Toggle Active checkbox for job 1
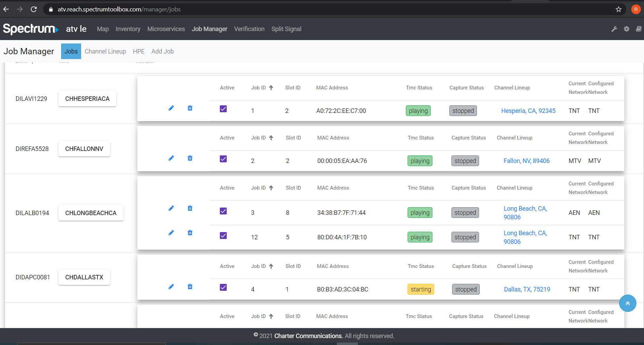The height and width of the screenshot is (345, 644). click(223, 109)
